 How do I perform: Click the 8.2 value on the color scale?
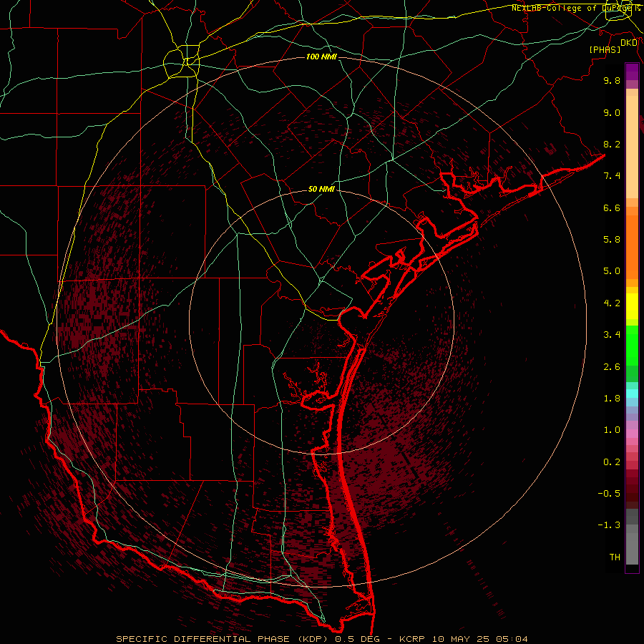[612, 144]
